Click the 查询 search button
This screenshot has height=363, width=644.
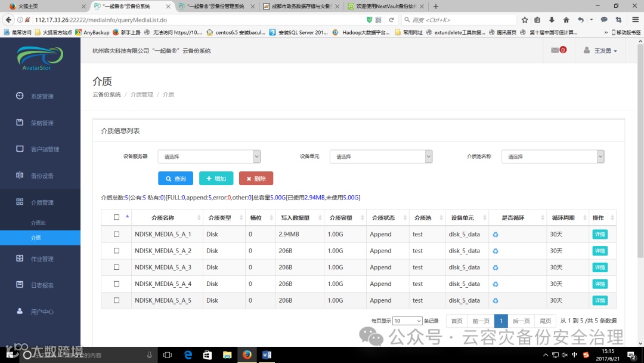175,179
